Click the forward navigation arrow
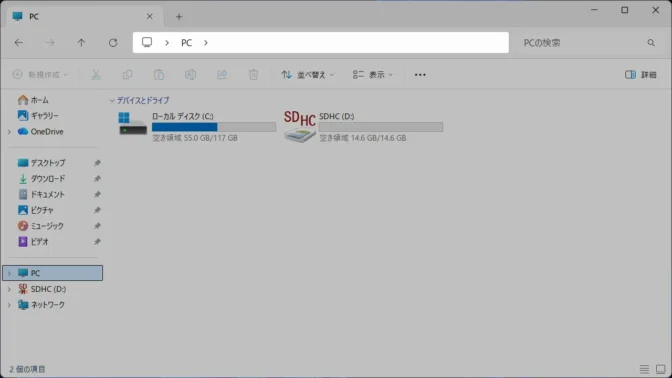 coord(50,42)
